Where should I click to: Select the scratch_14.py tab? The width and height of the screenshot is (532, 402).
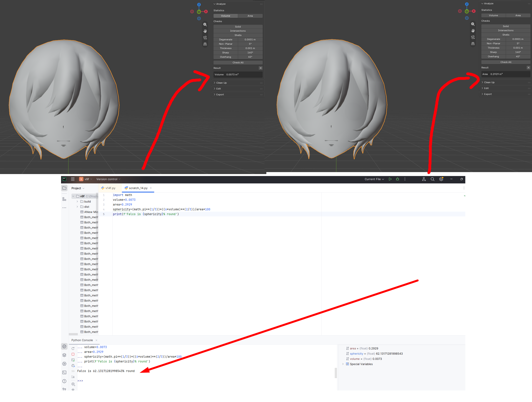click(x=138, y=188)
